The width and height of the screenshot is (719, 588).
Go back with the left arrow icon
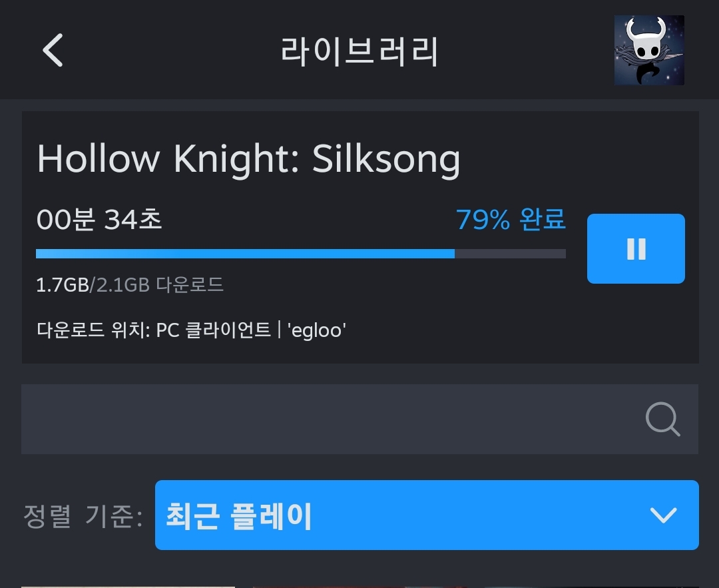53,50
